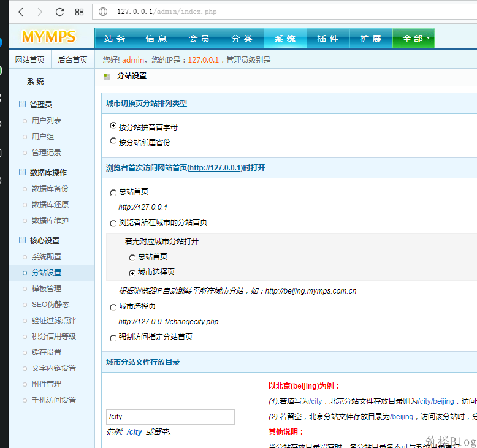Select first-visit 总站首页 radio with http://127.0.0.1

[x=113, y=192]
